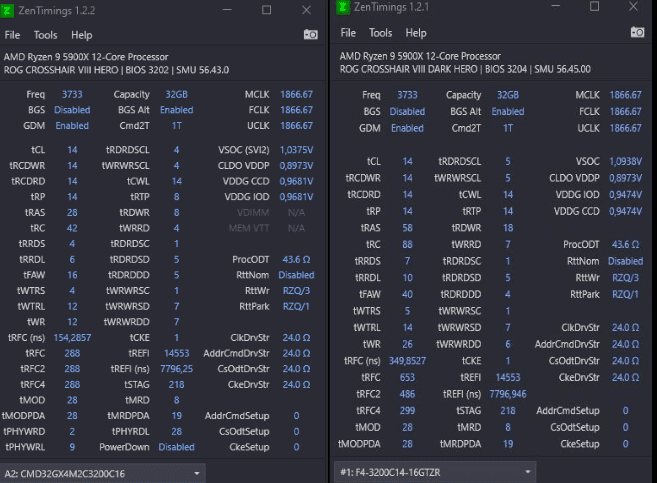Click Help in the ZenTimings 1.2.1 menu bar
The width and height of the screenshot is (659, 483).
tap(416, 33)
